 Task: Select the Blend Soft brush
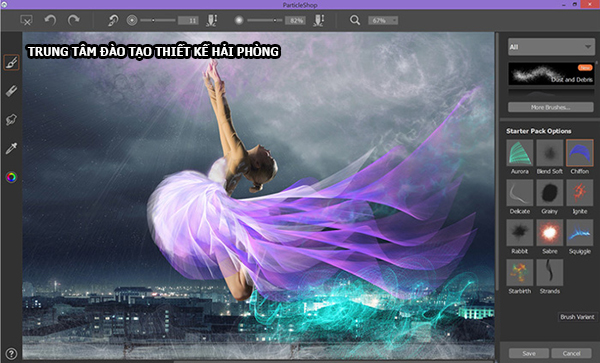[549, 153]
